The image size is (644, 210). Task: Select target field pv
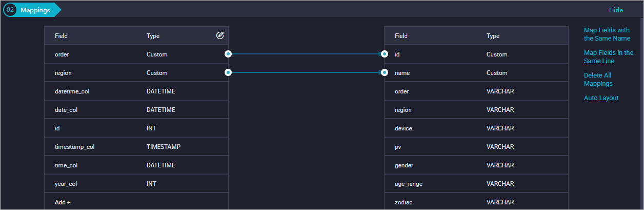pos(476,147)
